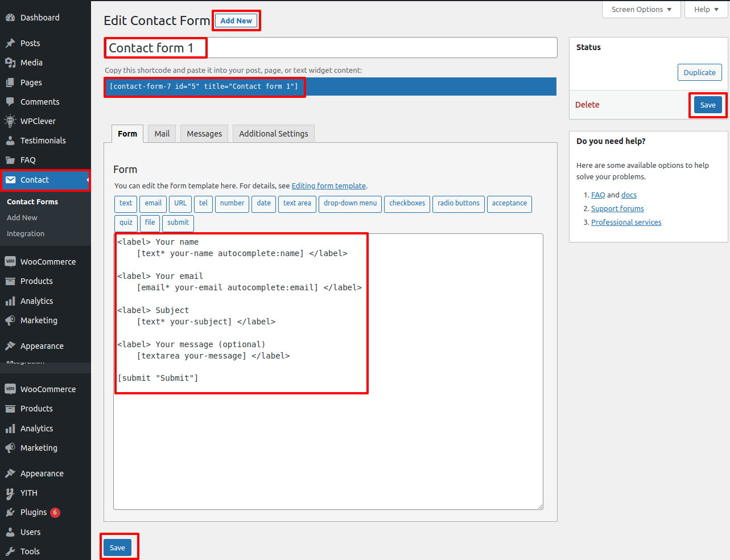
Task: Click the 'Do you need help?' heading
Action: pos(611,141)
